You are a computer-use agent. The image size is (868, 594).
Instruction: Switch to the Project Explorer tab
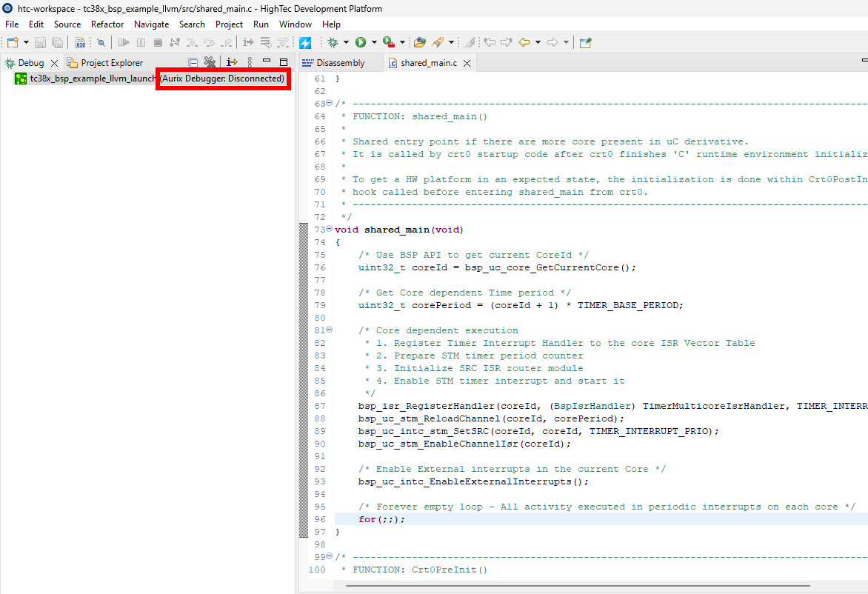point(111,63)
